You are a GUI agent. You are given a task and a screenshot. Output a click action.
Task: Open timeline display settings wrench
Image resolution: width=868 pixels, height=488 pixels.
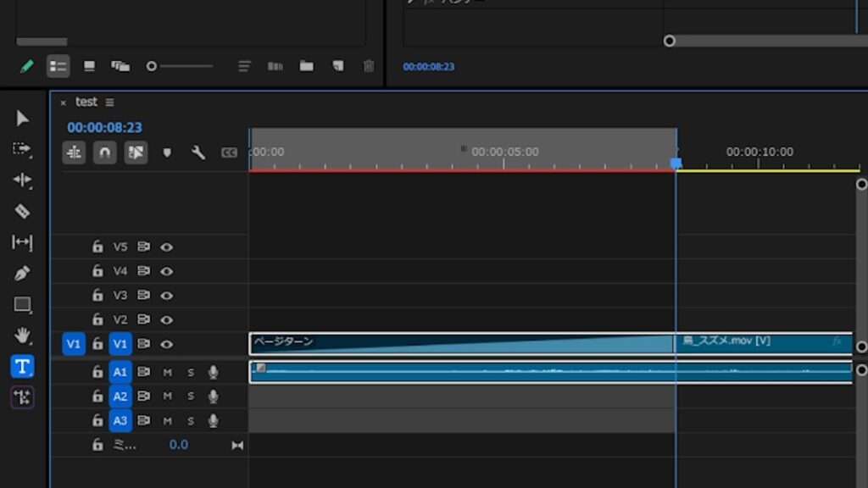198,152
